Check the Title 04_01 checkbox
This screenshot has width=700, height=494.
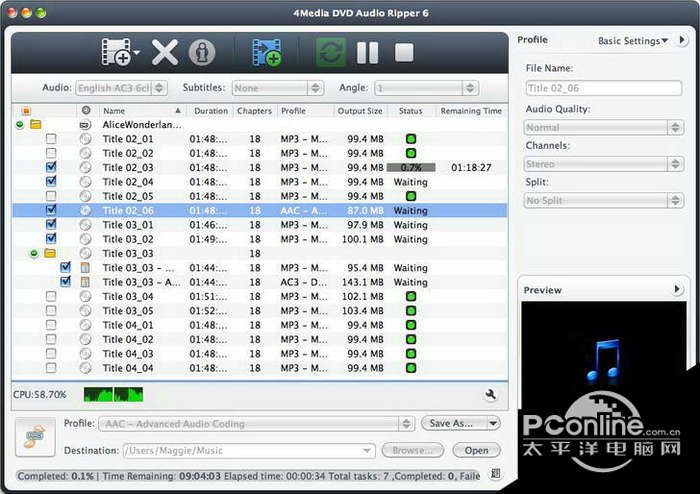(x=51, y=325)
